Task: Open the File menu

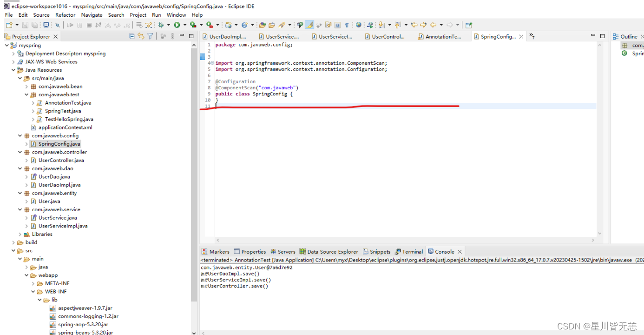Action: 9,15
